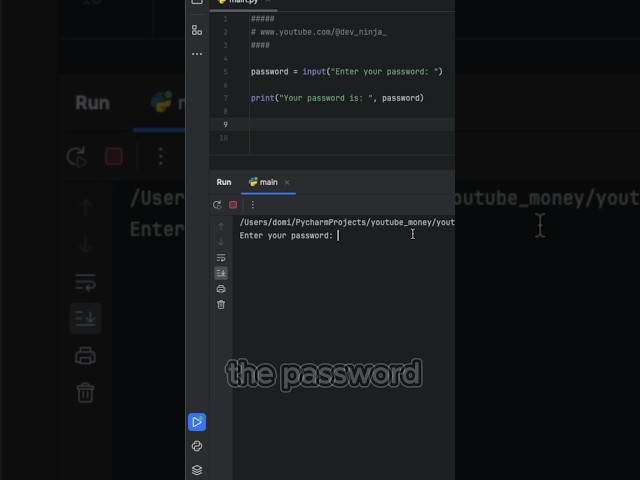Click in console after Enter your password prompt

pyautogui.click(x=338, y=236)
